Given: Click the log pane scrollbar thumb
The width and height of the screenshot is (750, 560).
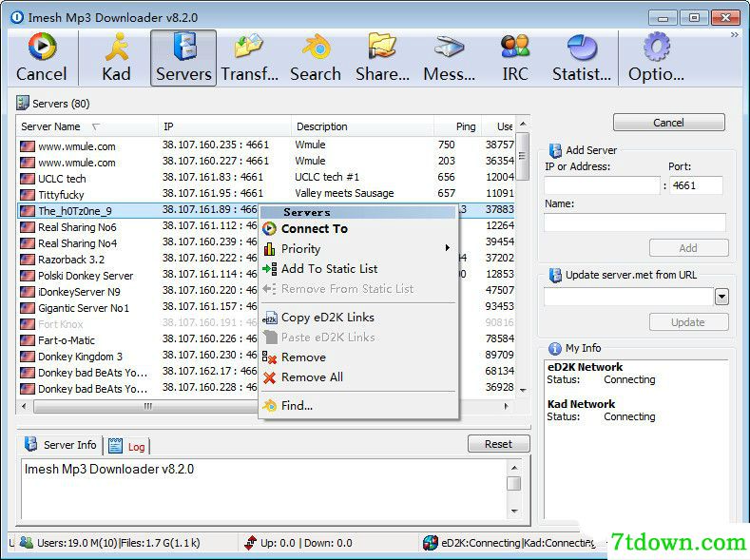Looking at the screenshot, I should pyautogui.click(x=513, y=484).
